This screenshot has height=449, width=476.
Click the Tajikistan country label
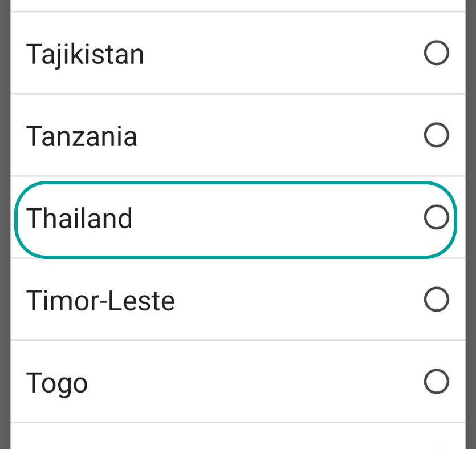tap(85, 55)
